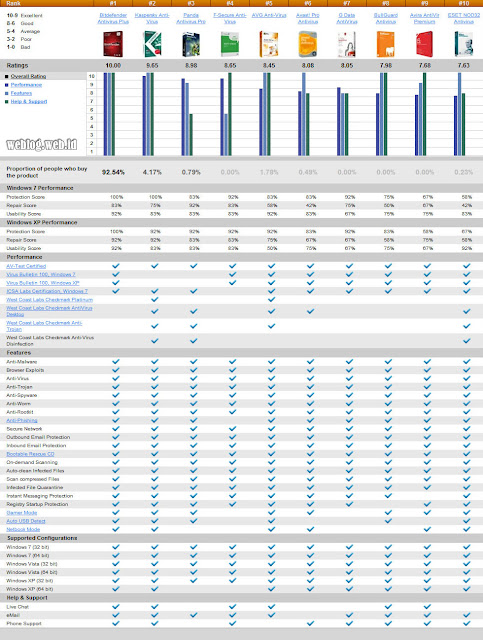
Task: Click eMail support checkmark under rank #3
Action: (x=194, y=615)
